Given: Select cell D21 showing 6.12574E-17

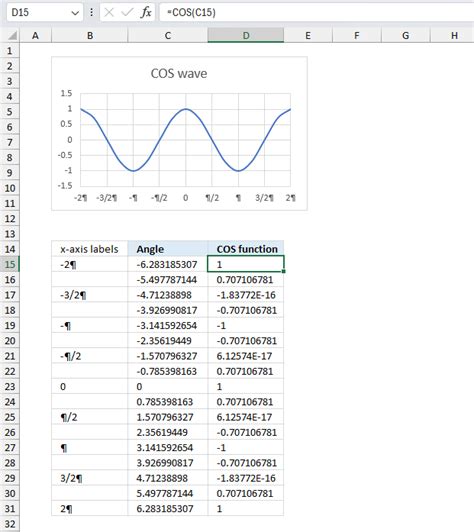Looking at the screenshot, I should tap(246, 356).
